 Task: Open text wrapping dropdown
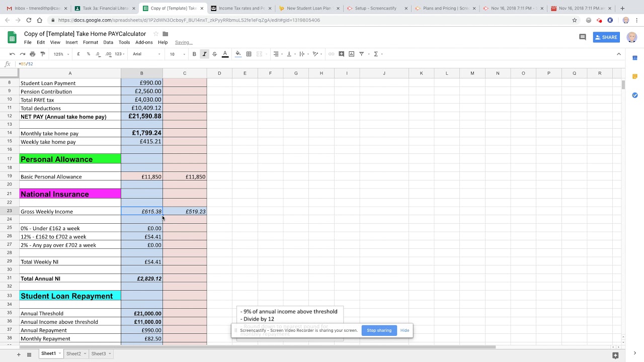304,54
